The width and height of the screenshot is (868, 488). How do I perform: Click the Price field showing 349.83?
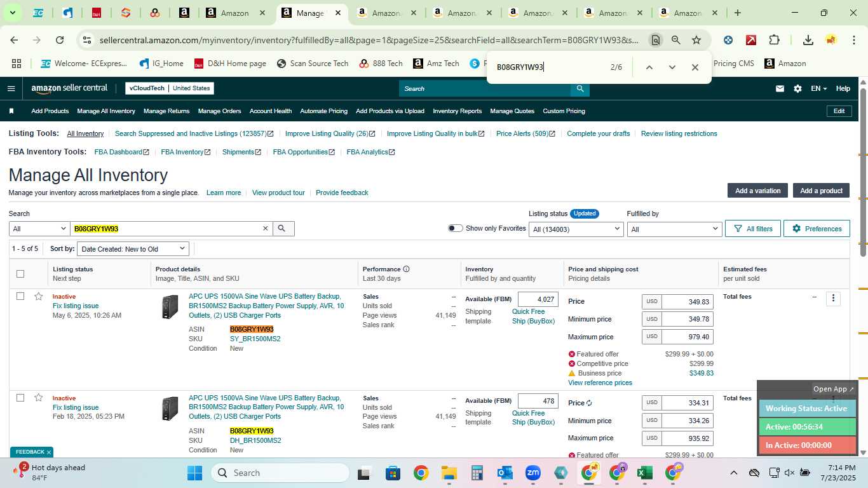coord(687,302)
